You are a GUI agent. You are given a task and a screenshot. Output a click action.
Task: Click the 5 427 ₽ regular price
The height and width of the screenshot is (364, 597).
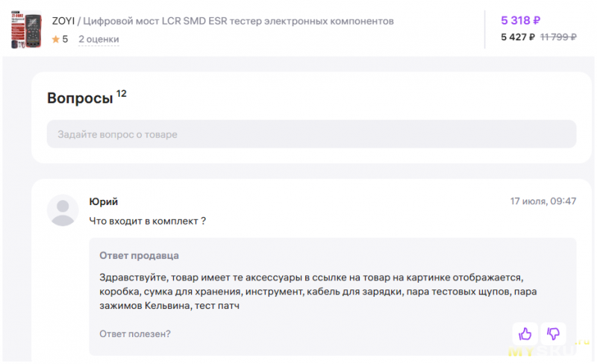[x=518, y=37]
